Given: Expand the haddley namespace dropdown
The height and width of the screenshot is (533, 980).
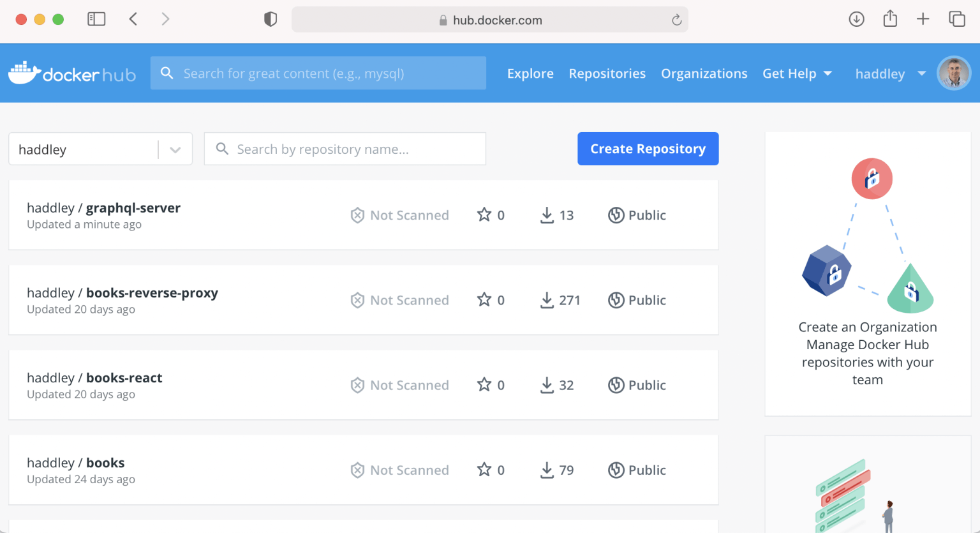Looking at the screenshot, I should (x=175, y=149).
